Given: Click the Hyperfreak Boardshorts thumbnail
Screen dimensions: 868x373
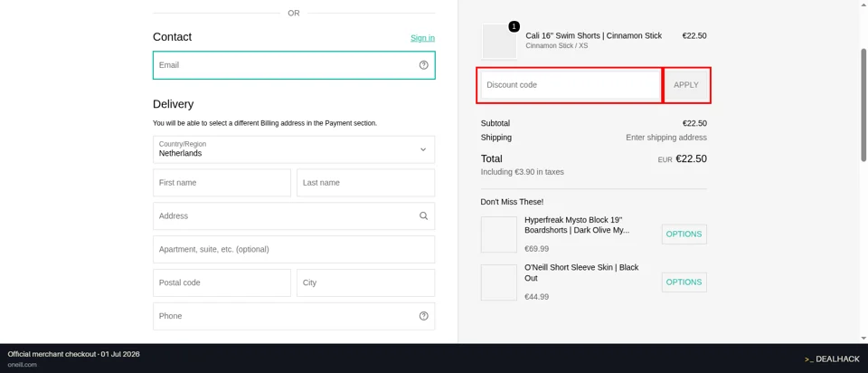Looking at the screenshot, I should [499, 234].
